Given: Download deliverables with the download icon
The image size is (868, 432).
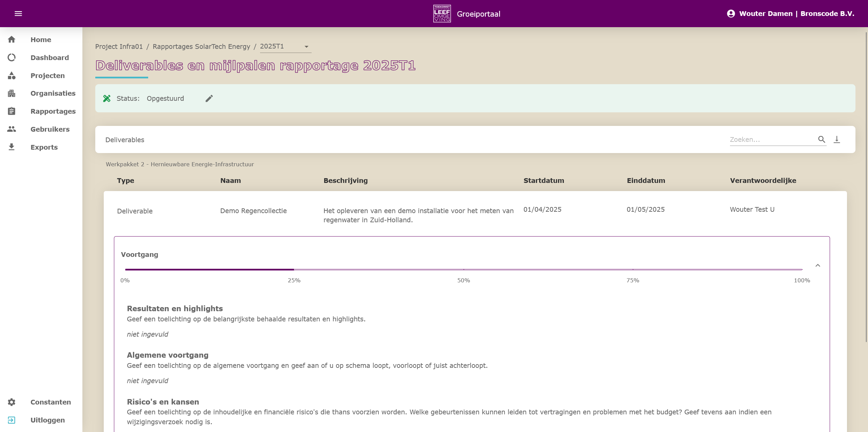Looking at the screenshot, I should (x=837, y=139).
